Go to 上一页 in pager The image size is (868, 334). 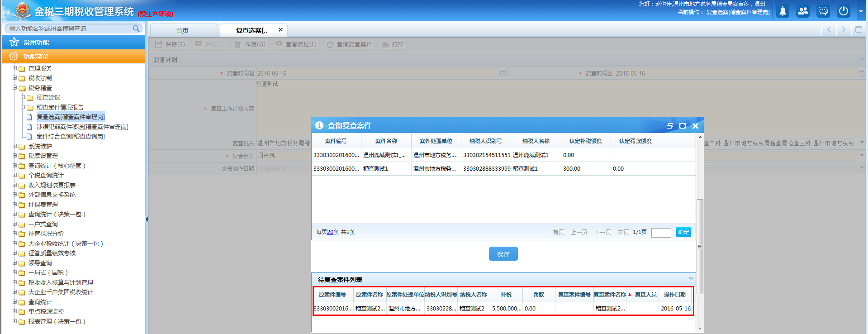(579, 232)
